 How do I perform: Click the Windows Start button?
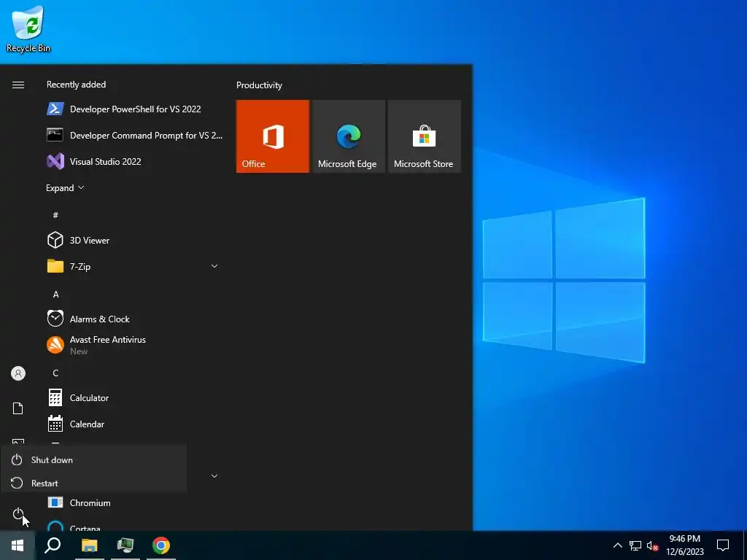18,545
